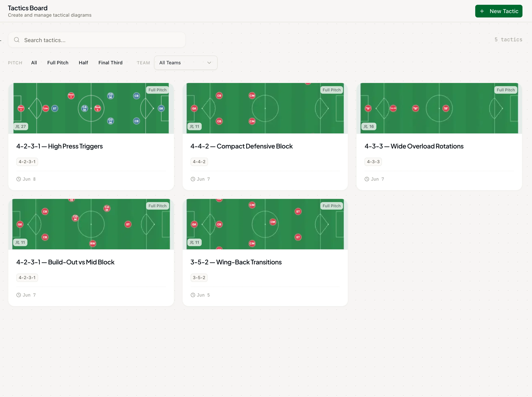The width and height of the screenshot is (532, 397).
Task: Click players count badge on Compact Defensive Block
Action: [x=194, y=126]
